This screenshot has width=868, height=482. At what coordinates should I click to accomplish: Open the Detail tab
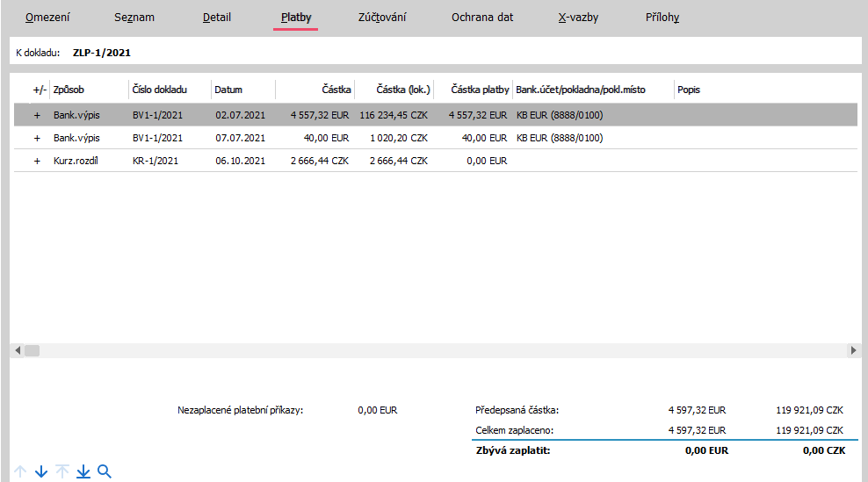click(217, 18)
